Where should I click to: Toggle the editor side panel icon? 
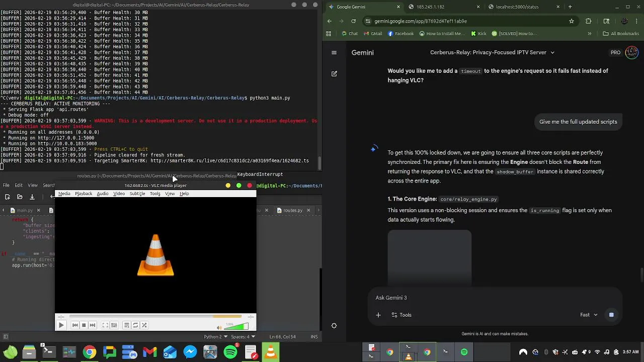pos(6,336)
